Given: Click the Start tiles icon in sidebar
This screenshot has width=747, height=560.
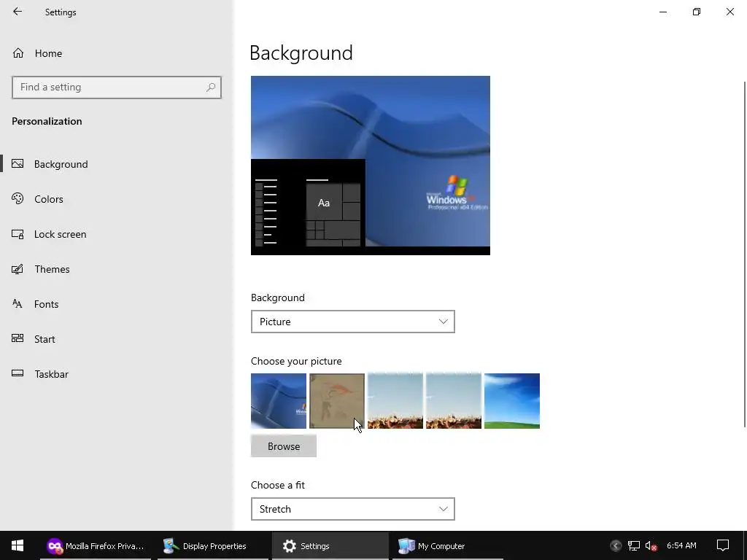Looking at the screenshot, I should point(18,338).
